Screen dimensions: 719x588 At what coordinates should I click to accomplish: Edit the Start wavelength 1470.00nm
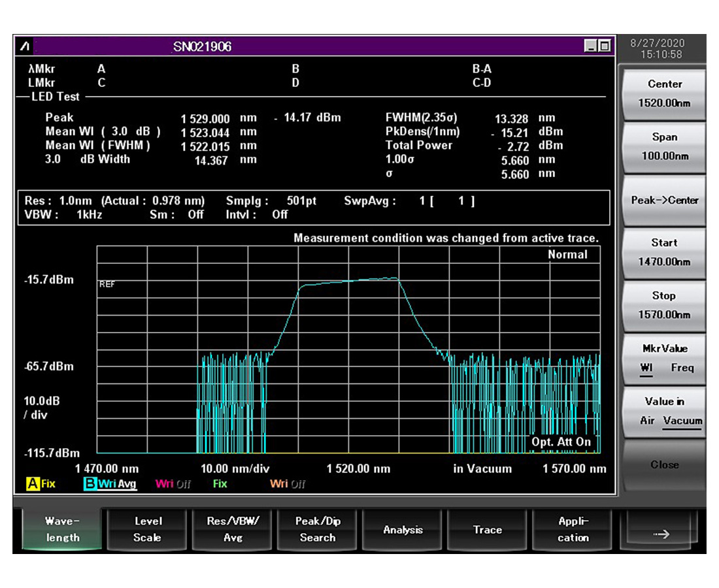(x=664, y=252)
